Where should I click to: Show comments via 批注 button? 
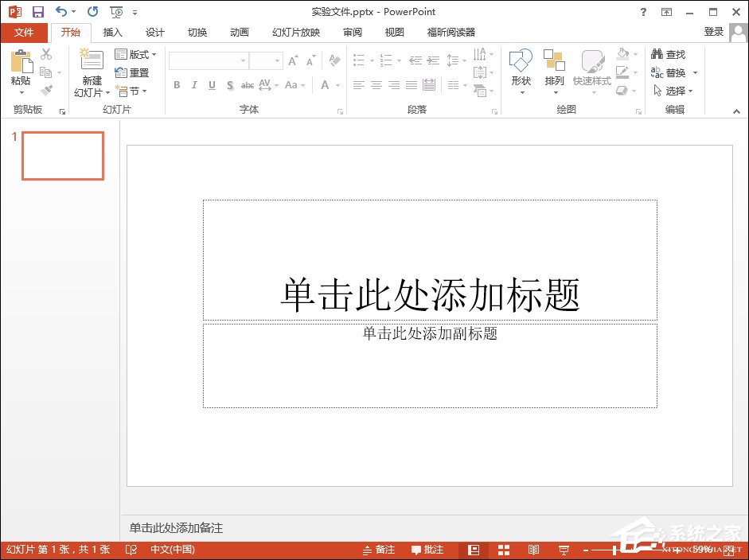427,549
